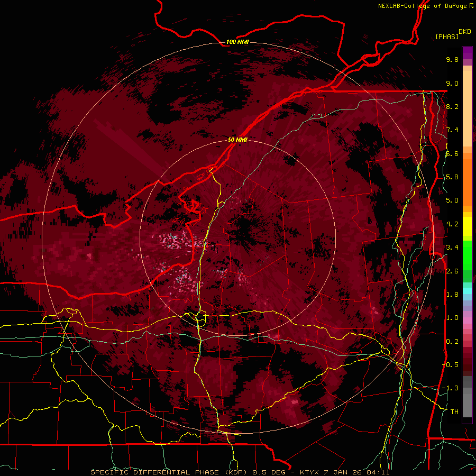Viewport: 476px width, 476px height.
Task: Click the 50 NMI range ring label
Action: pos(237,140)
